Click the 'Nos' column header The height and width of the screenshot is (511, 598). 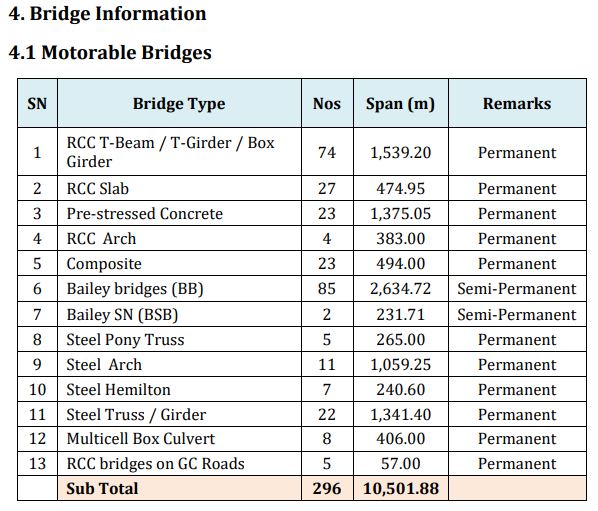coord(327,103)
